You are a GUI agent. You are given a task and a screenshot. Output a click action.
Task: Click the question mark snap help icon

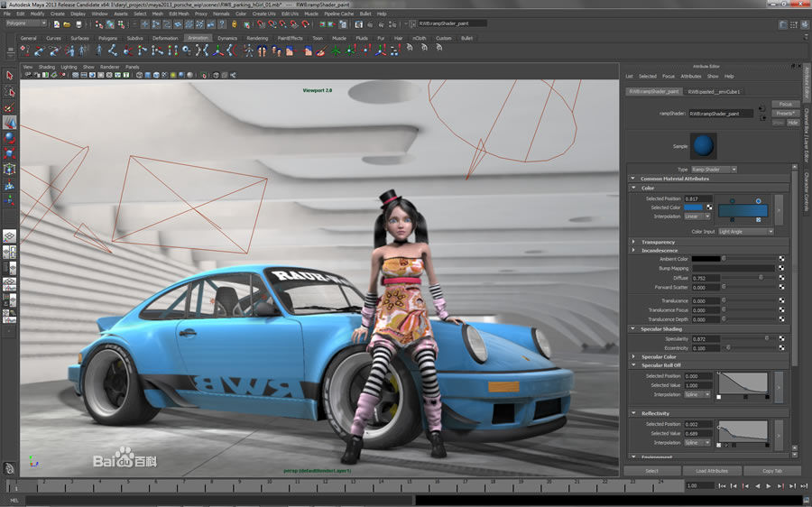[222, 24]
